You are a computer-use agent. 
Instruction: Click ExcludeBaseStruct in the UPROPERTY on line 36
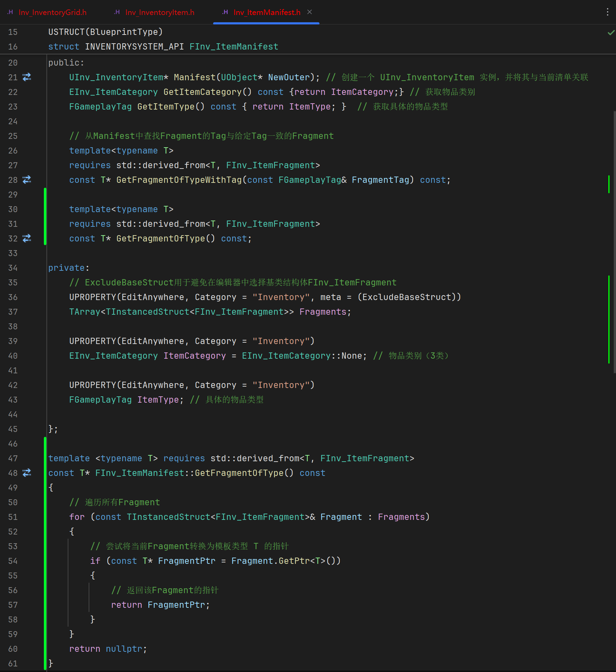click(407, 297)
